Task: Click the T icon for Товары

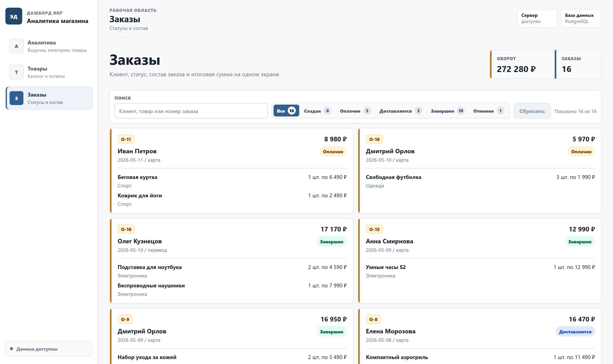Action: coord(16,72)
